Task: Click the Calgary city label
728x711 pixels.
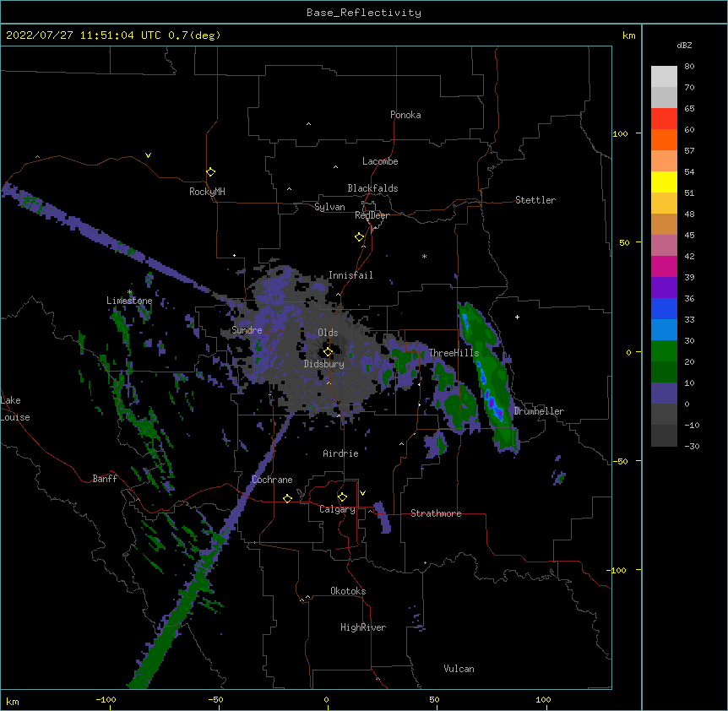Action: tap(337, 509)
